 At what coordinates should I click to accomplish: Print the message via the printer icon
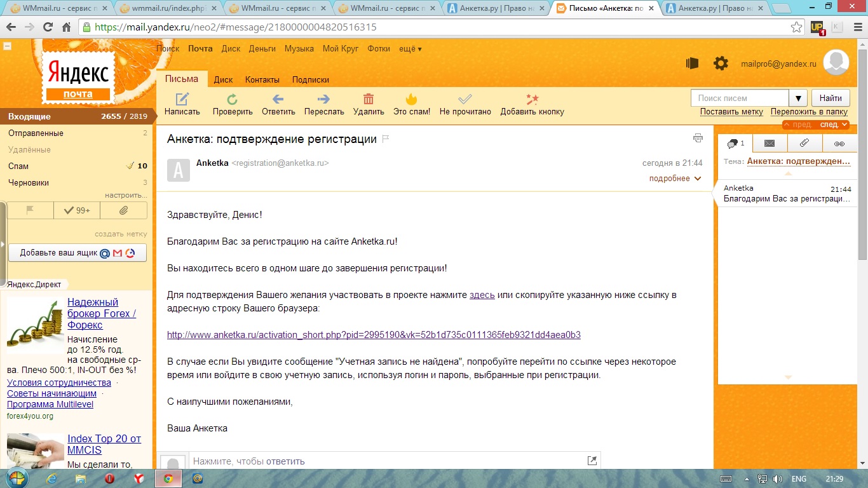pyautogui.click(x=698, y=139)
